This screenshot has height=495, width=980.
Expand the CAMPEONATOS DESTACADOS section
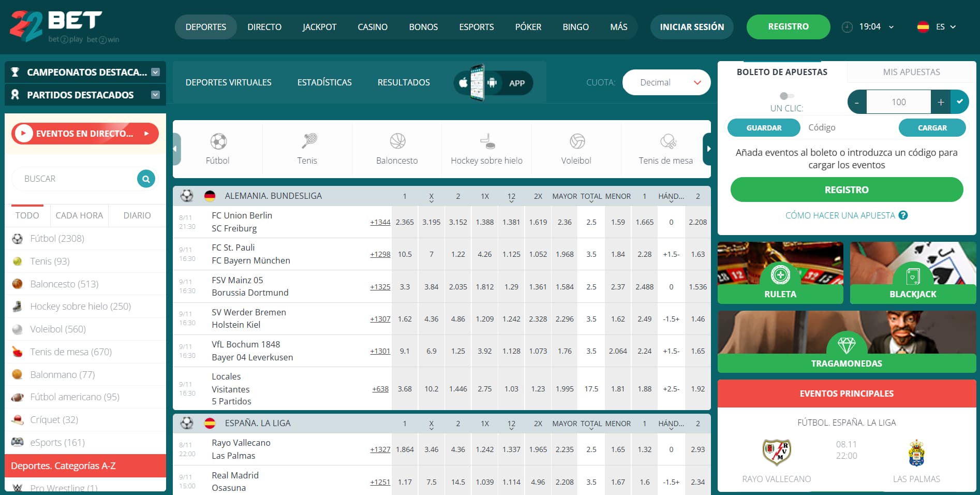[x=155, y=72]
